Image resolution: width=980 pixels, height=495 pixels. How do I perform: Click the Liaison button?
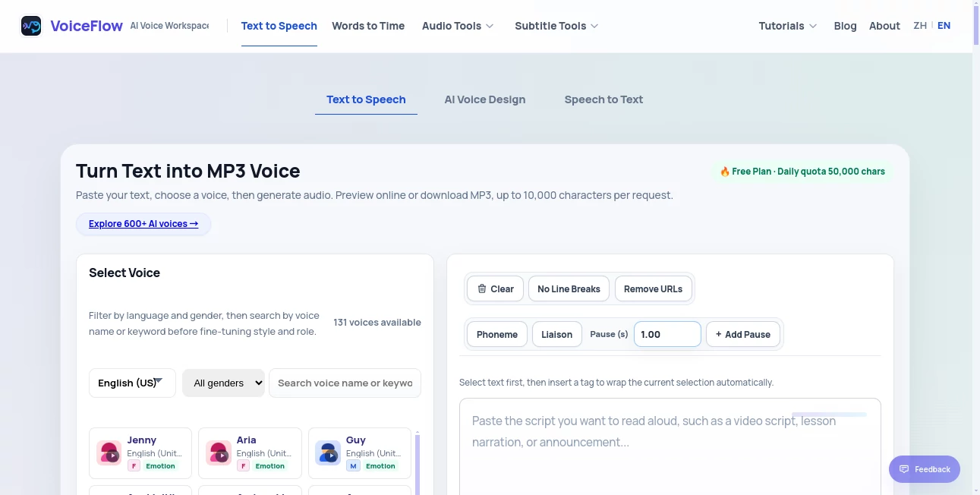click(556, 334)
